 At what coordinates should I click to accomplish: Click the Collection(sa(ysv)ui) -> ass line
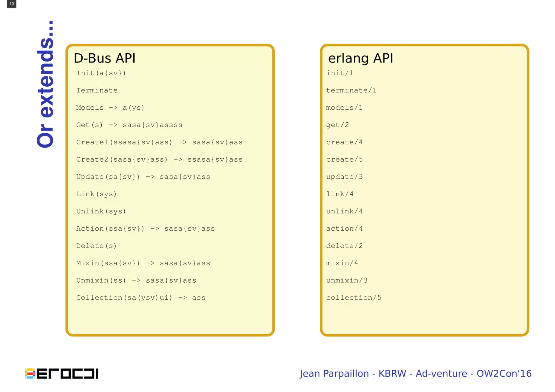(141, 298)
